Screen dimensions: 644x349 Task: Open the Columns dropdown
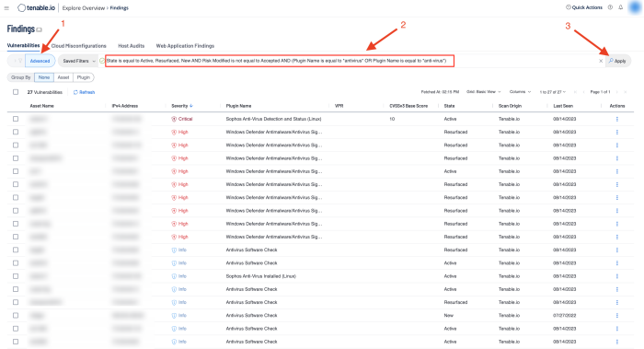[520, 92]
